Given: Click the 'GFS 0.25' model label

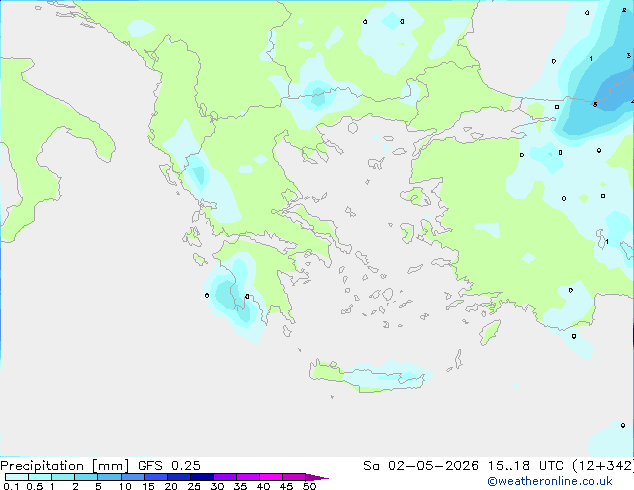Looking at the screenshot, I should [x=169, y=466].
